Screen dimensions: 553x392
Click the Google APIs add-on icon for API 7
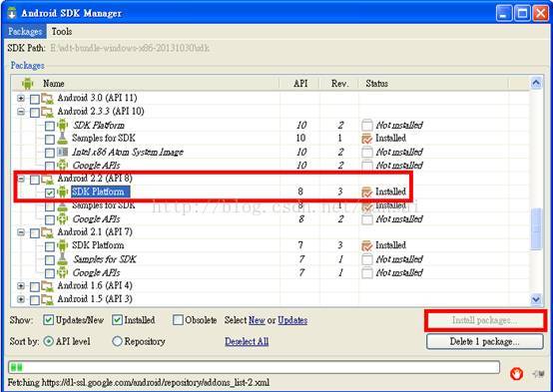[x=62, y=273]
